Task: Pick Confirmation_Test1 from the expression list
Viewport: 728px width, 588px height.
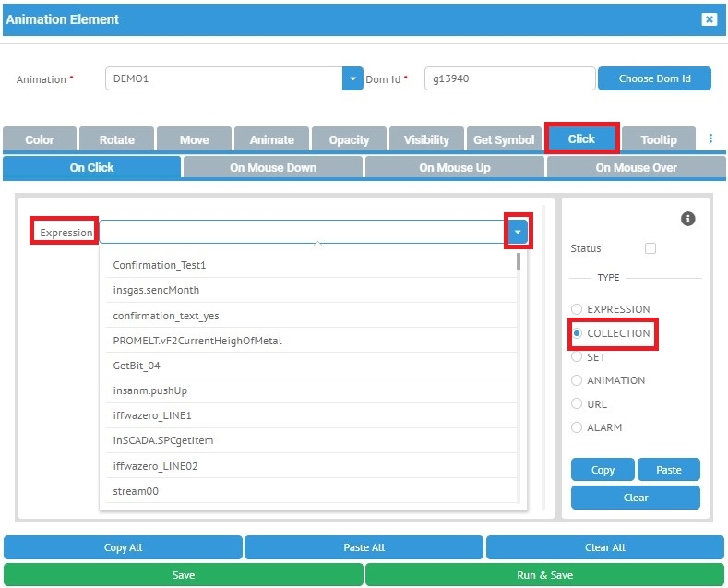Action: click(x=160, y=265)
